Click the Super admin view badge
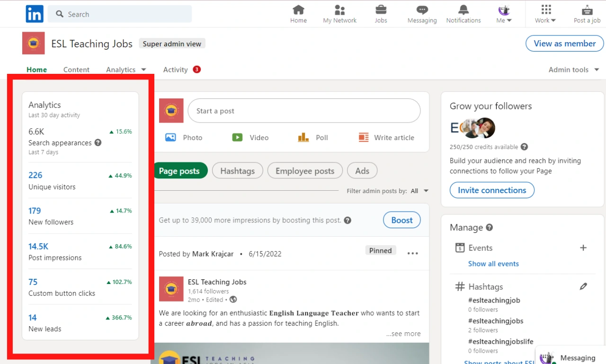Viewport: 606px width, 364px height. [172, 44]
